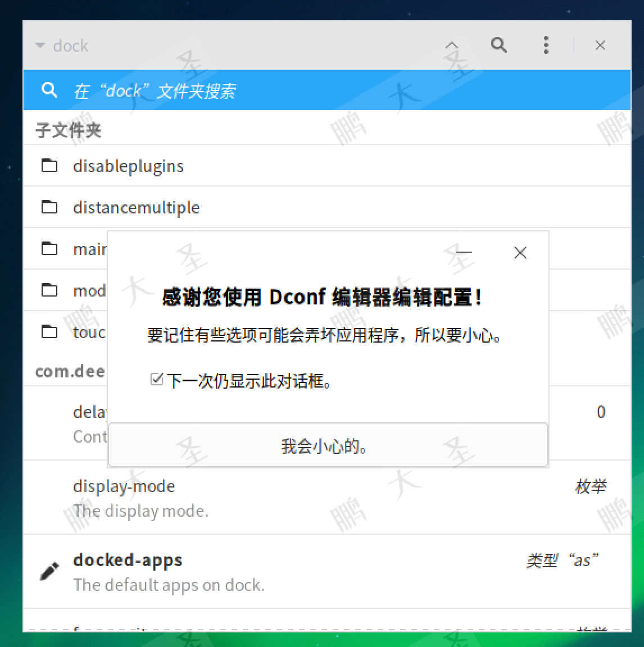Click the pencil icon next to docked-apps
The image size is (644, 647).
pos(49,572)
